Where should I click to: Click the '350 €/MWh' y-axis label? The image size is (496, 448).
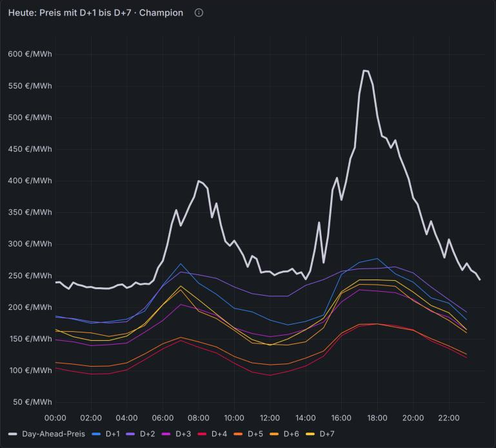30,212
